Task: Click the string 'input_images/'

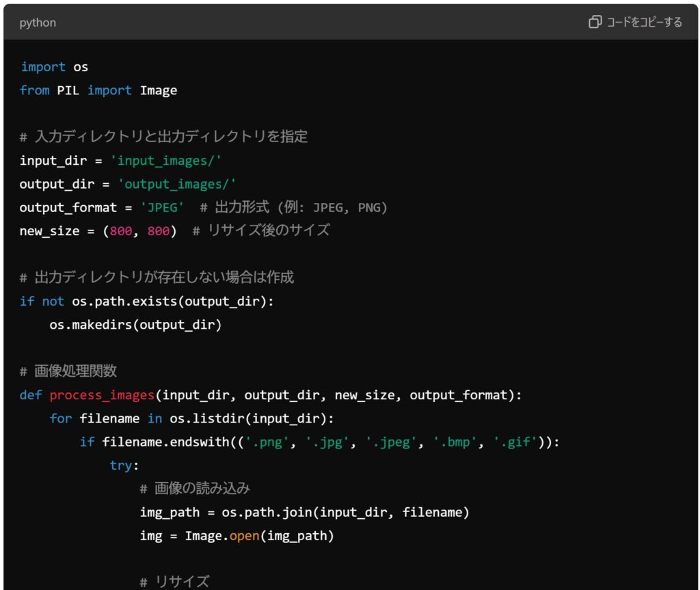Action: tap(165, 161)
